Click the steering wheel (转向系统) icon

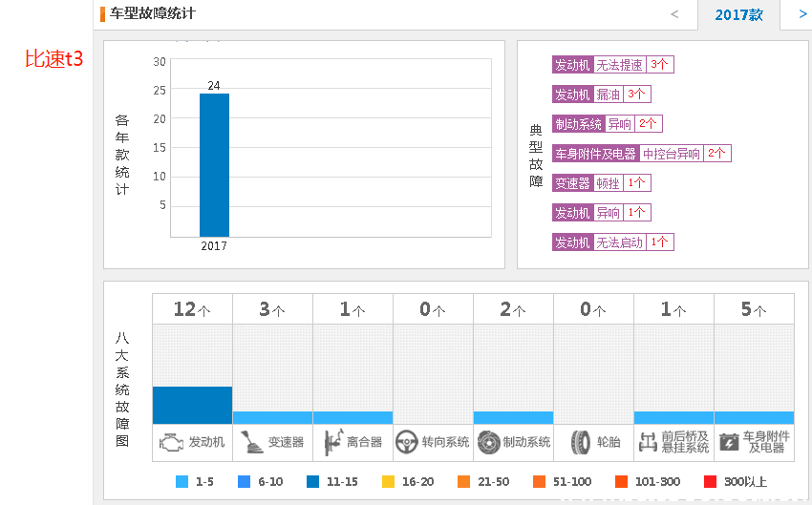pyautogui.click(x=407, y=443)
